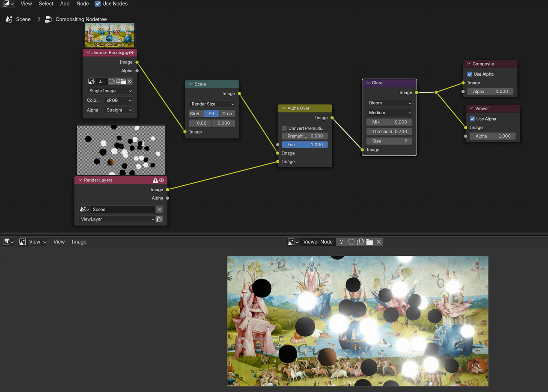548x392 pixels.
Task: Browse images in Jeroen-Bosch.jpg node
Action: coord(91,81)
